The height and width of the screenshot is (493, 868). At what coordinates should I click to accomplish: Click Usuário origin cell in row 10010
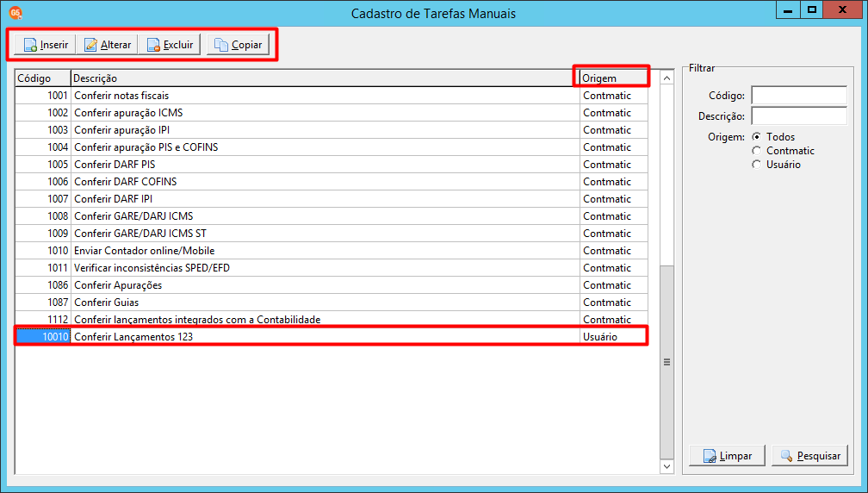[x=614, y=336]
